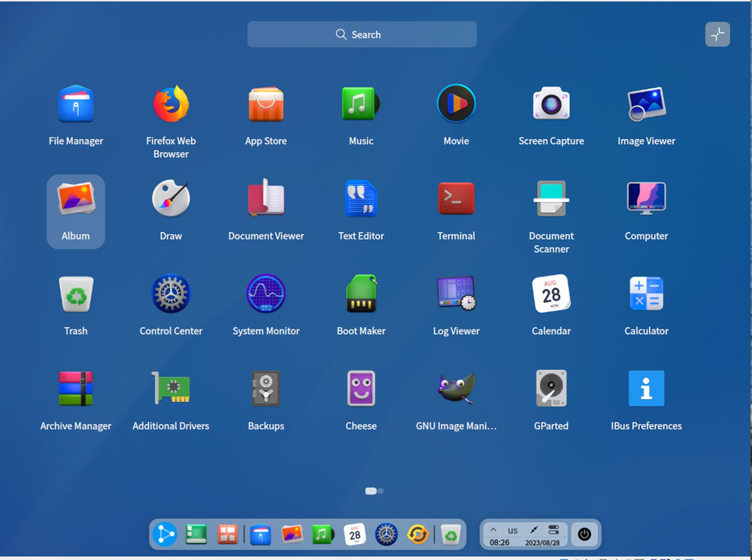The height and width of the screenshot is (560, 752).
Task: Expand the system tray arrow in dock
Action: [x=493, y=530]
